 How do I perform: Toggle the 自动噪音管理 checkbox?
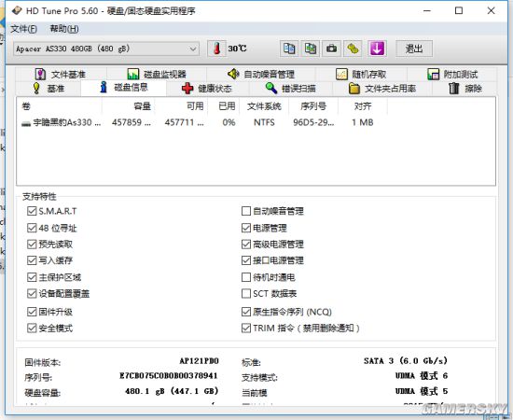coord(246,211)
